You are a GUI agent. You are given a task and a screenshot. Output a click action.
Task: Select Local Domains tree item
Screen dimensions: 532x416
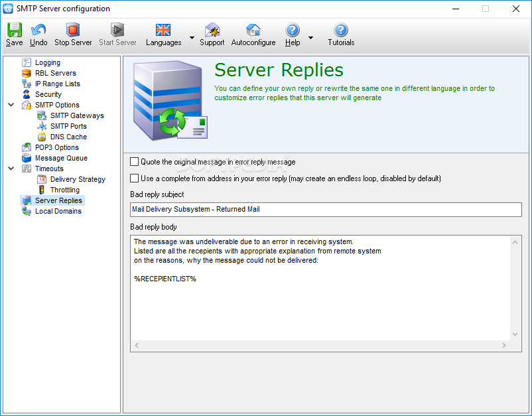point(58,211)
